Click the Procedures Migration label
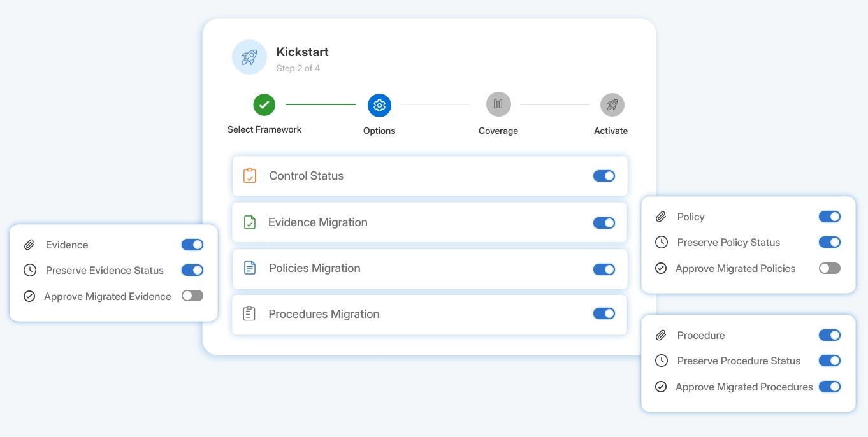868x437 pixels. click(324, 314)
